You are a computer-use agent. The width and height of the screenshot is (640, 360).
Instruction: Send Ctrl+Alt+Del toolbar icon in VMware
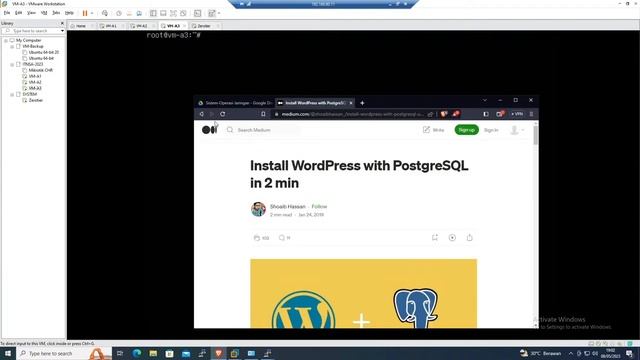tap(105, 13)
